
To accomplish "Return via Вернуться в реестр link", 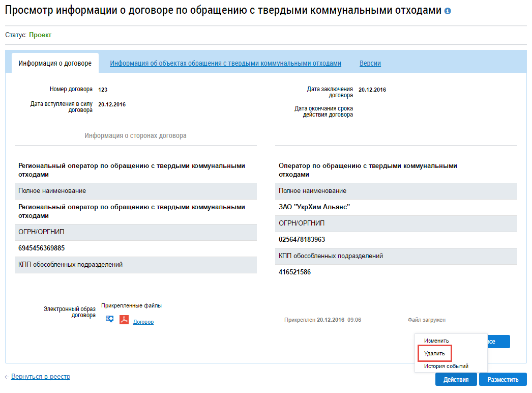I will coord(40,376).
